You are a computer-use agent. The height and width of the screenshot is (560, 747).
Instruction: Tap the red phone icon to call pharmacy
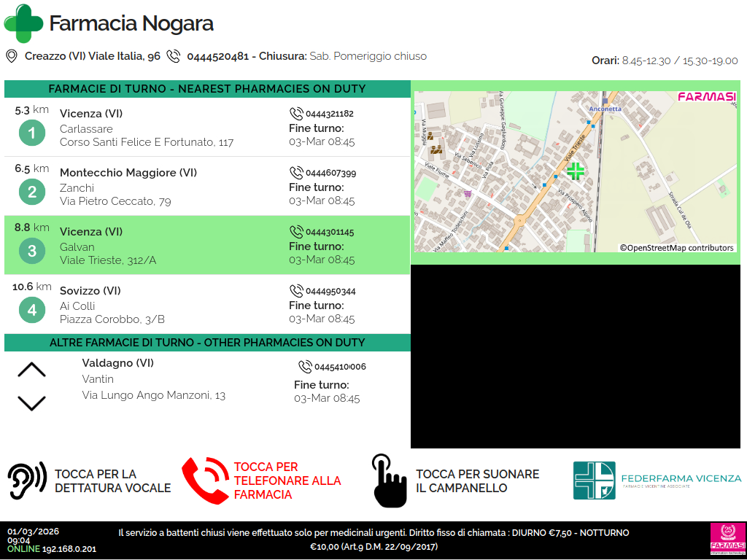pos(205,481)
